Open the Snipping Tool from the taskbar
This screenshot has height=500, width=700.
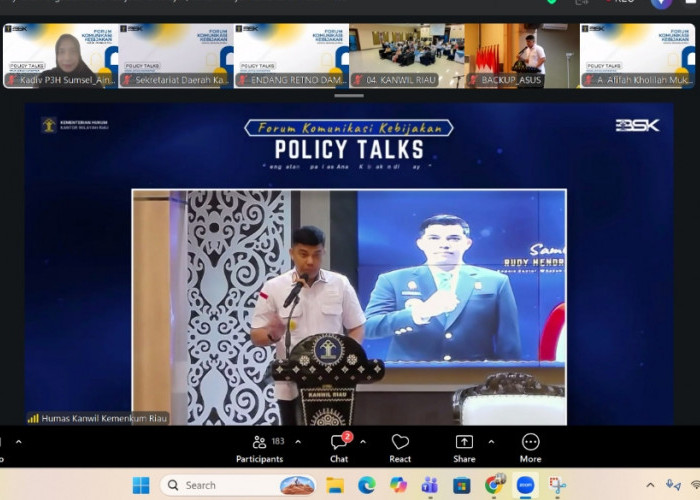(x=558, y=485)
